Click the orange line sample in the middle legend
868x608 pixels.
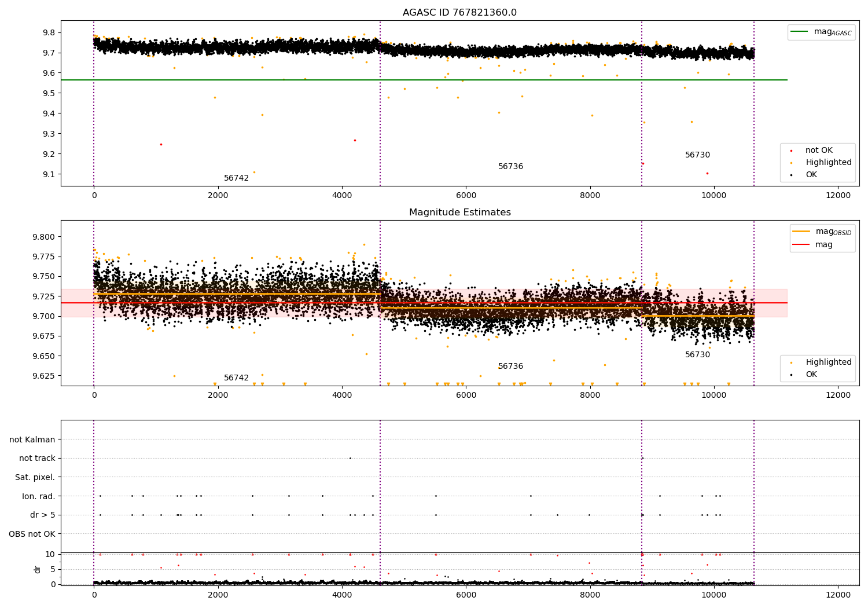(x=801, y=231)
